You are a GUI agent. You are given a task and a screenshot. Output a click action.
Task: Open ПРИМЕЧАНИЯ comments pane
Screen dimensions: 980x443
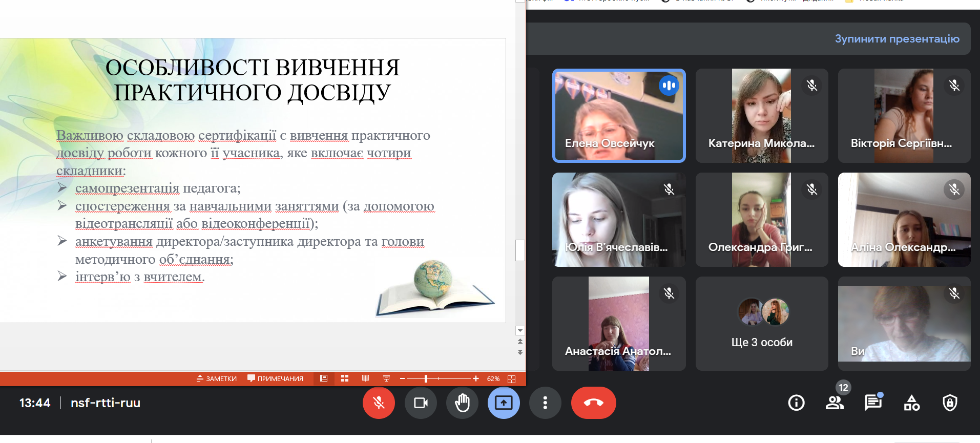coord(276,379)
